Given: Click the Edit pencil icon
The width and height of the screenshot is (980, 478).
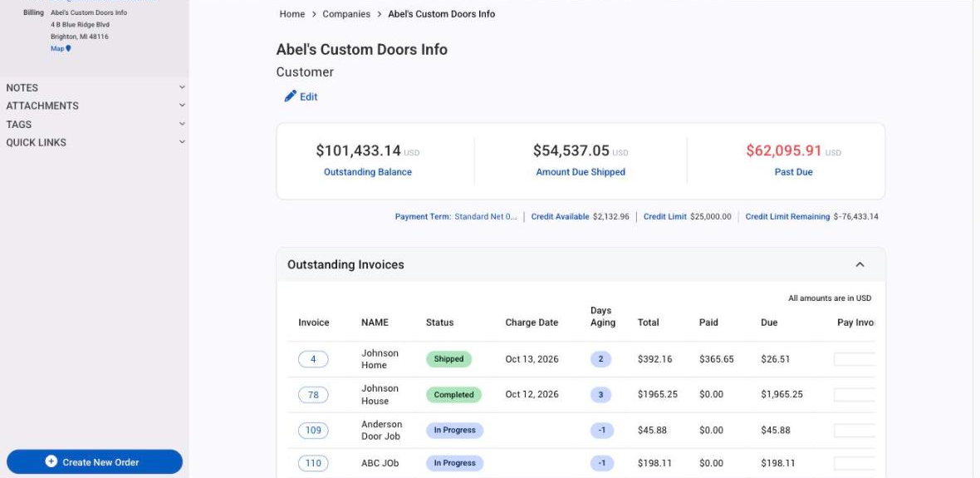Looking at the screenshot, I should [x=291, y=96].
